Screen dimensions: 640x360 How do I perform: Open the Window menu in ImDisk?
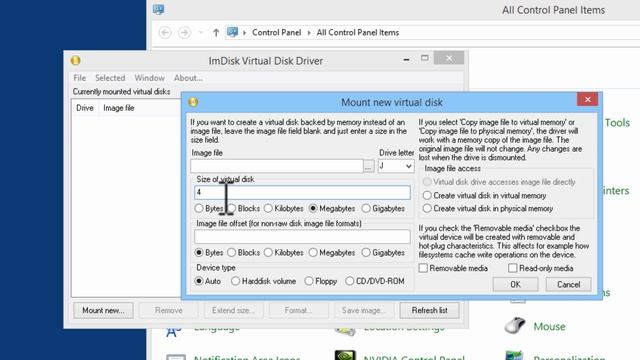click(149, 78)
